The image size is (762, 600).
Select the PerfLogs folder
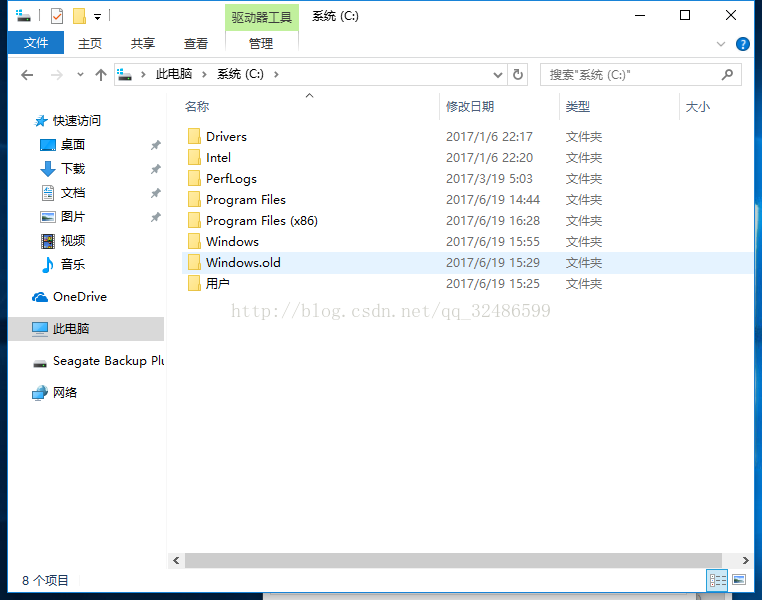tap(231, 178)
